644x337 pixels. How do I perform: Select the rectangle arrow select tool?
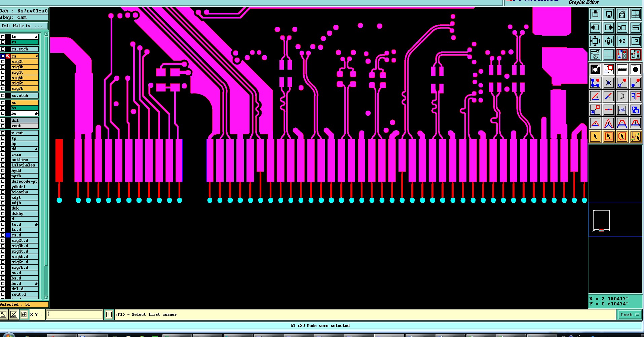[609, 137]
